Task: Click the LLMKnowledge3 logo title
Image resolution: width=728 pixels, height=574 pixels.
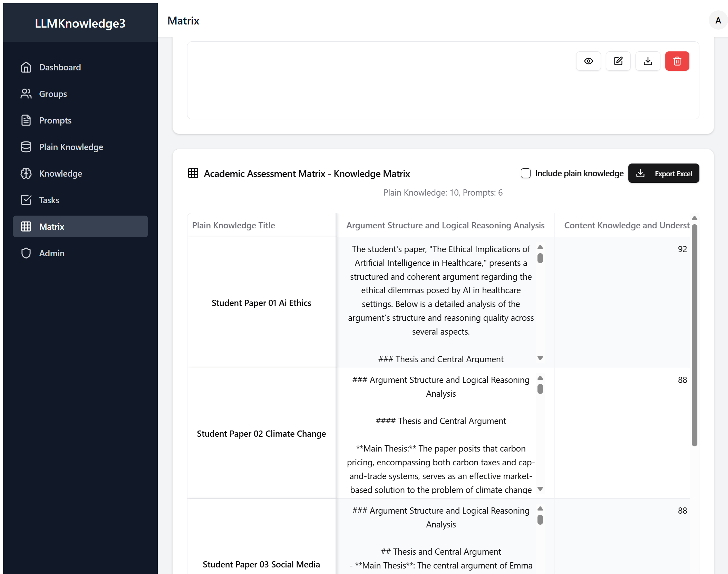Action: 80,23
